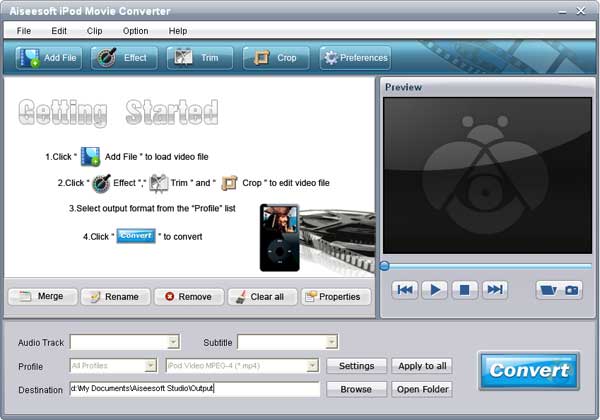Click the Crop icon in step 2

(x=229, y=183)
